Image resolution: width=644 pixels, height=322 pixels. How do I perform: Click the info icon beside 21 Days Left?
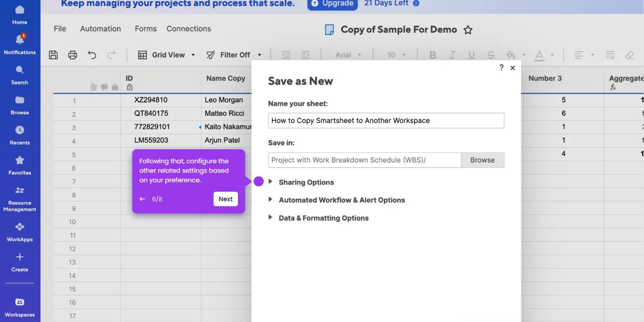tap(416, 3)
